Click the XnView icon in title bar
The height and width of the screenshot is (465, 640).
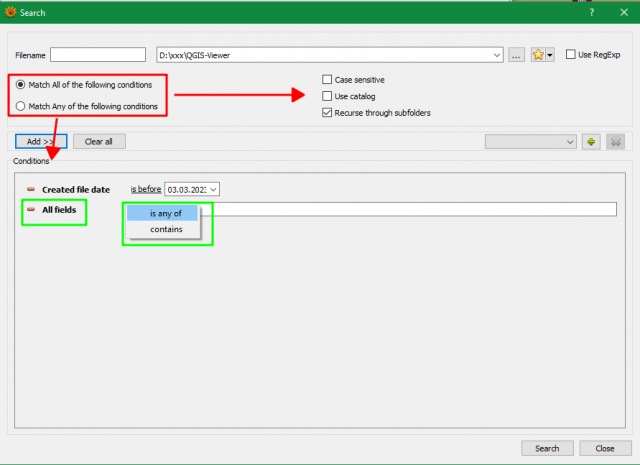11,12
